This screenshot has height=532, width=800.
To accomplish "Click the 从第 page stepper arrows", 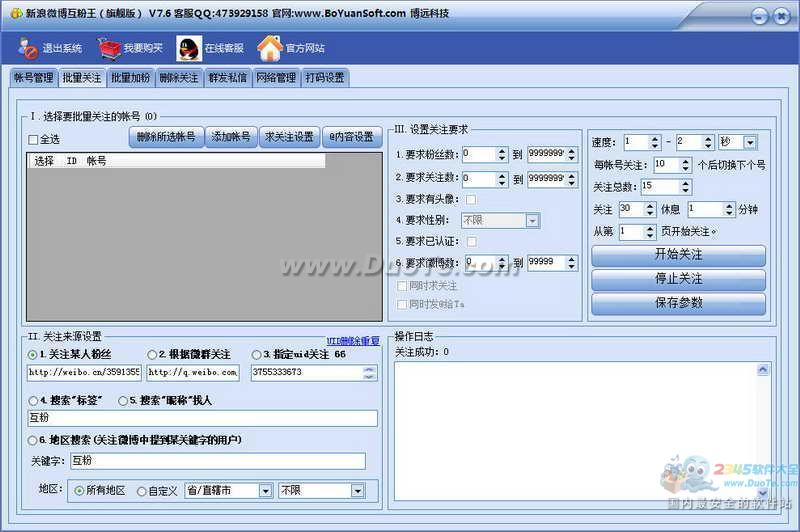I will point(649,232).
